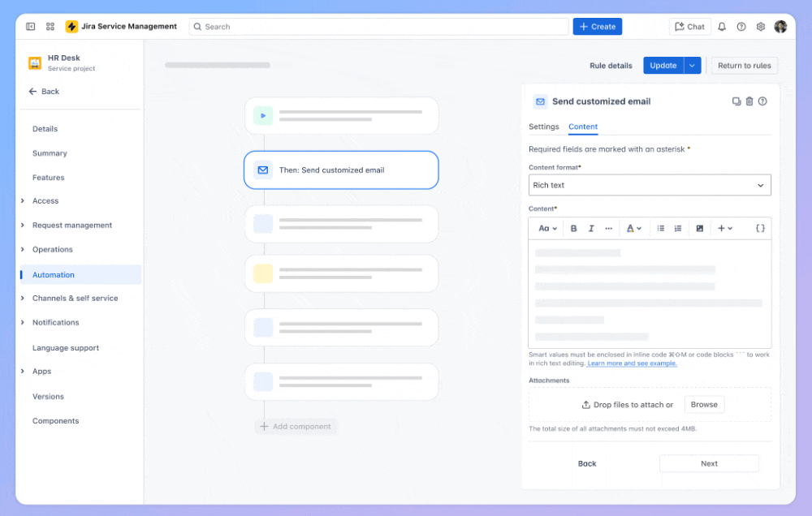Open the help question mark in top bar

coord(741,27)
